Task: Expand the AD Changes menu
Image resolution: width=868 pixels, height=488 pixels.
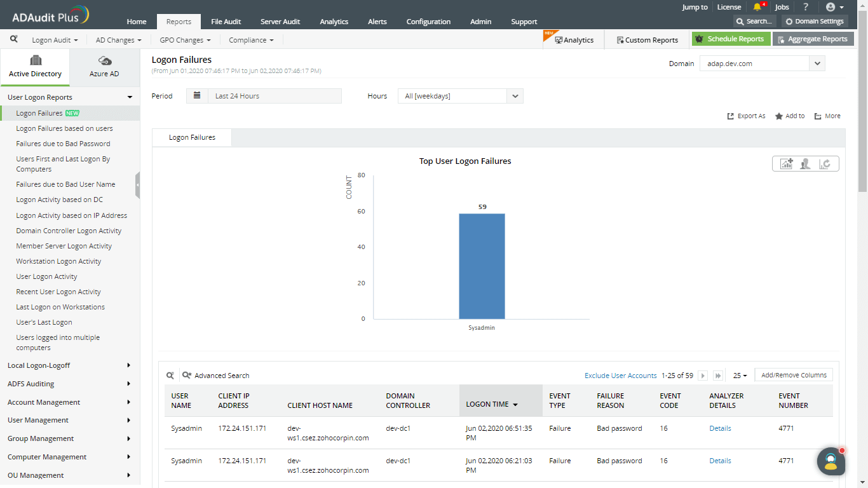Action: 117,39
